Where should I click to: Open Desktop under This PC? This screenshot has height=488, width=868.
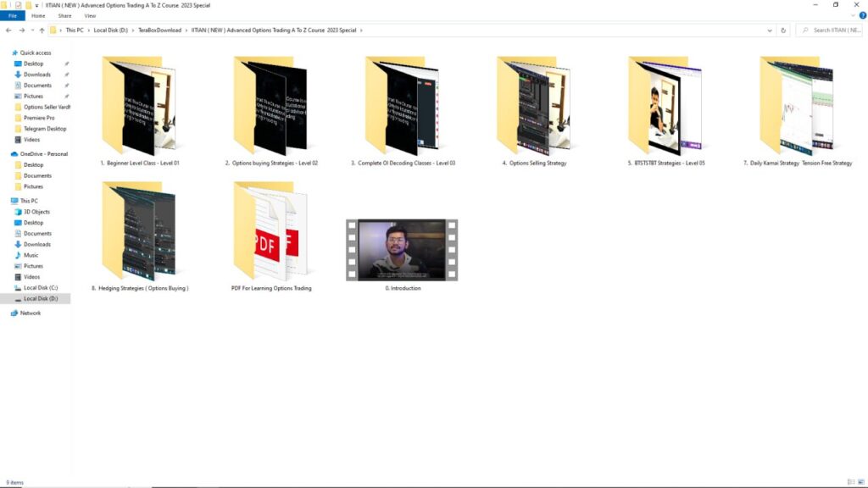(x=33, y=223)
